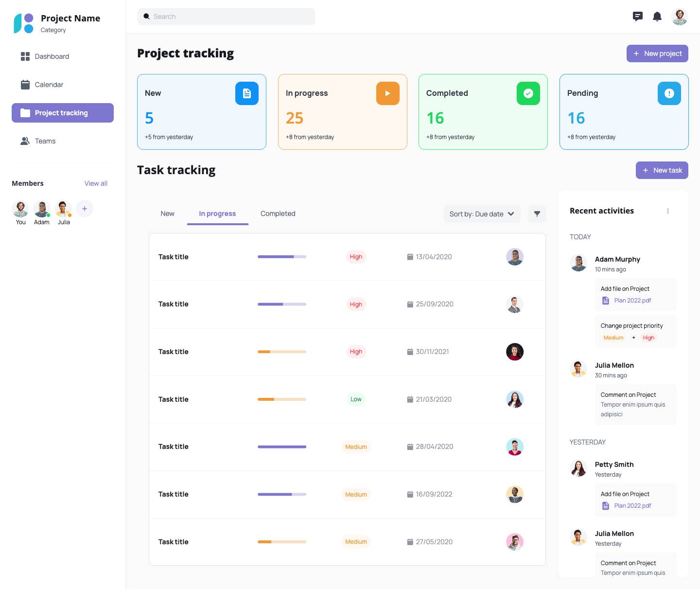Click the New project button

coord(657,54)
